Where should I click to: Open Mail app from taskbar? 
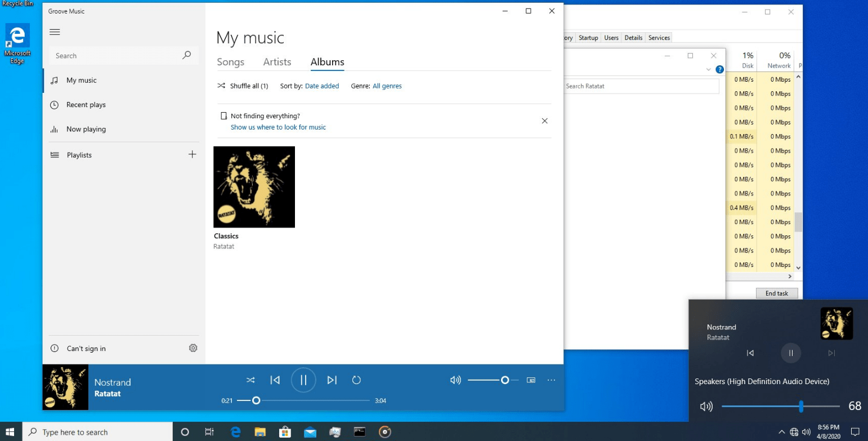[310, 432]
